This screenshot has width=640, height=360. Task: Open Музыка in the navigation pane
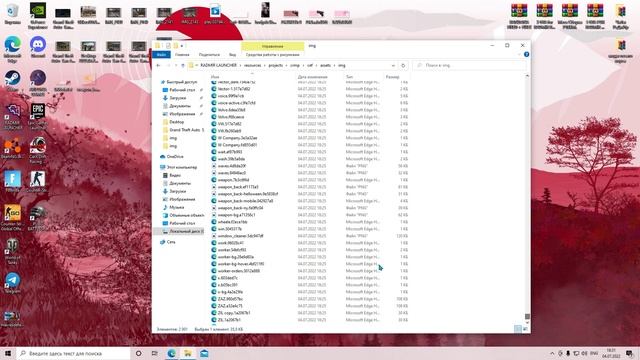(176, 207)
